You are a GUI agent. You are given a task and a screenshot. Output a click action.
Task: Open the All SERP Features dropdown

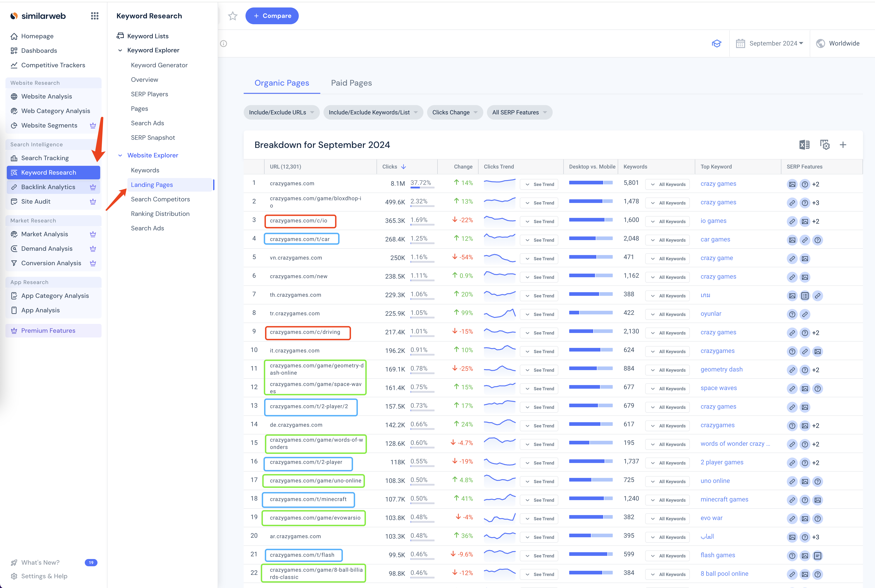519,113
